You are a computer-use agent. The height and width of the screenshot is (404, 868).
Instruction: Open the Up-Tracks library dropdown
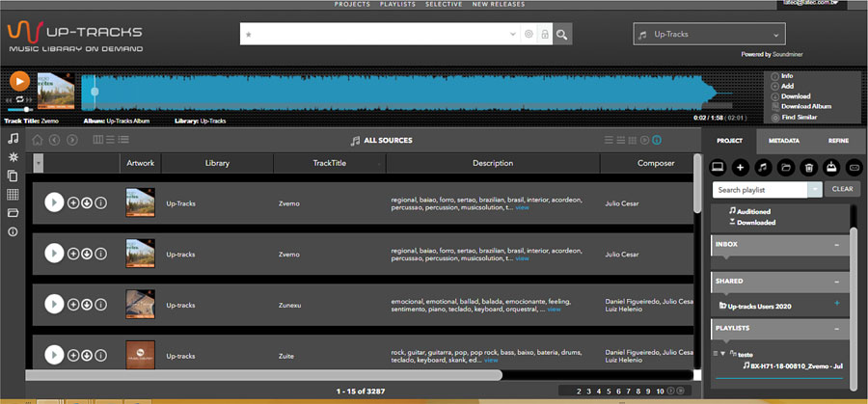point(709,35)
